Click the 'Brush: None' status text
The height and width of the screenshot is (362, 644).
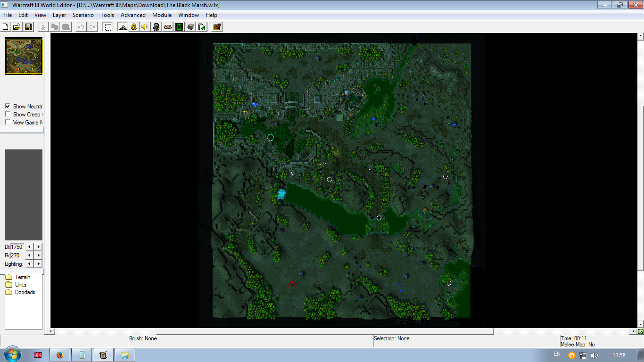pos(143,338)
